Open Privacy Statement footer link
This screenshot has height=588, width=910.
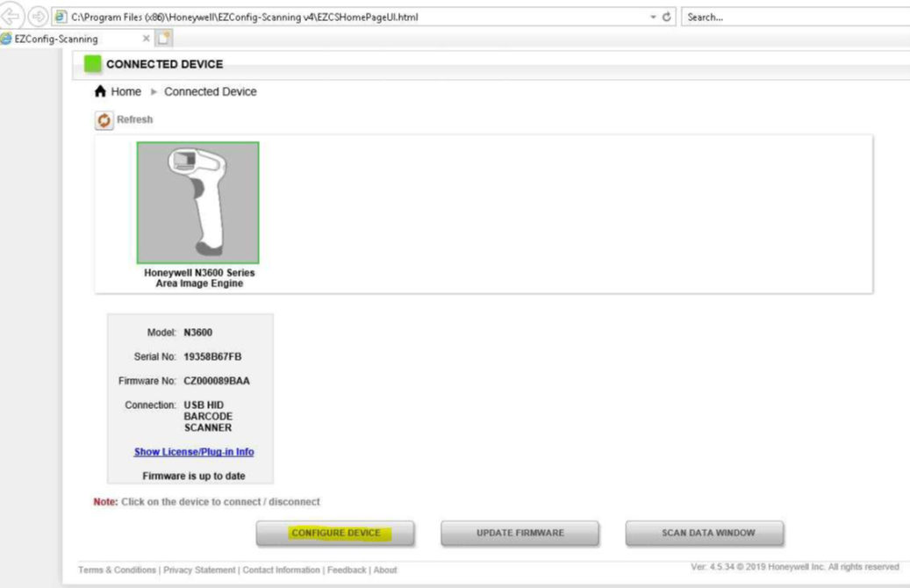[x=199, y=570]
